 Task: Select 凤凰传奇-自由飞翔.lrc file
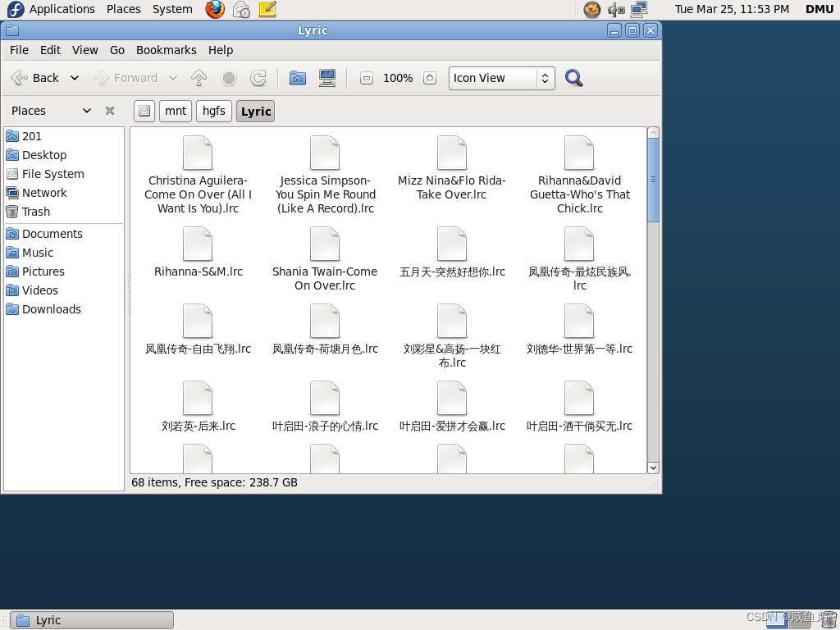point(198,322)
